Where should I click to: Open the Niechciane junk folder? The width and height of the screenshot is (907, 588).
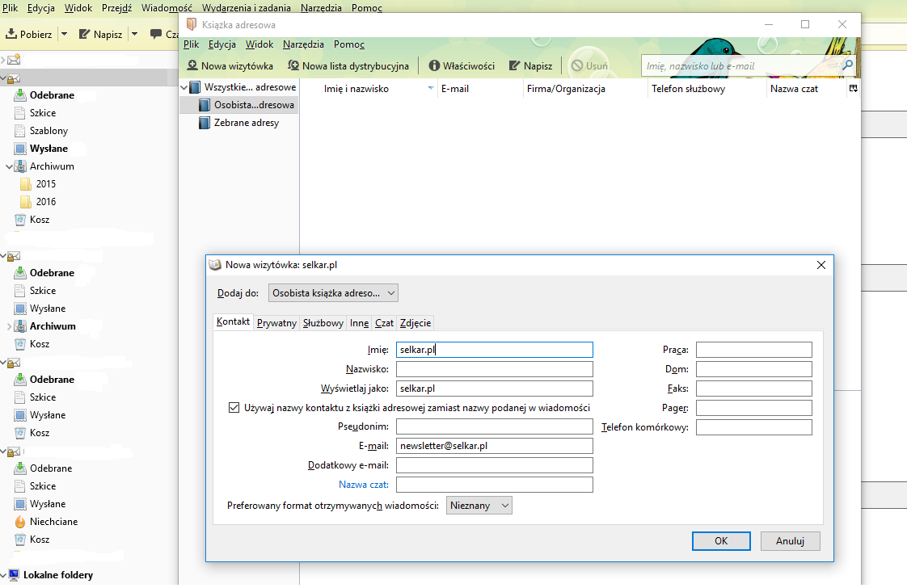(x=53, y=522)
